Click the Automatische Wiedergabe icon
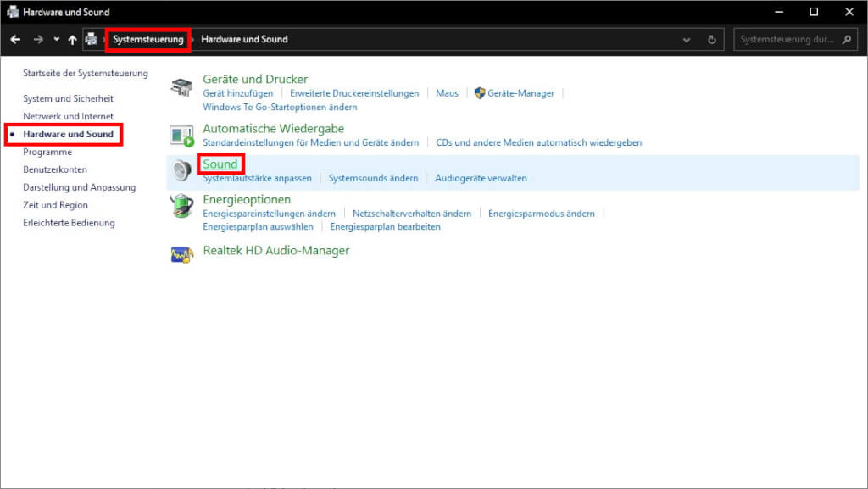 click(x=181, y=136)
